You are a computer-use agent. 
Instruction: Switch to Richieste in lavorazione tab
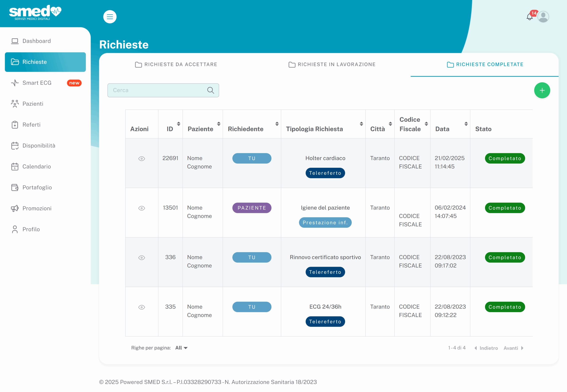point(332,64)
